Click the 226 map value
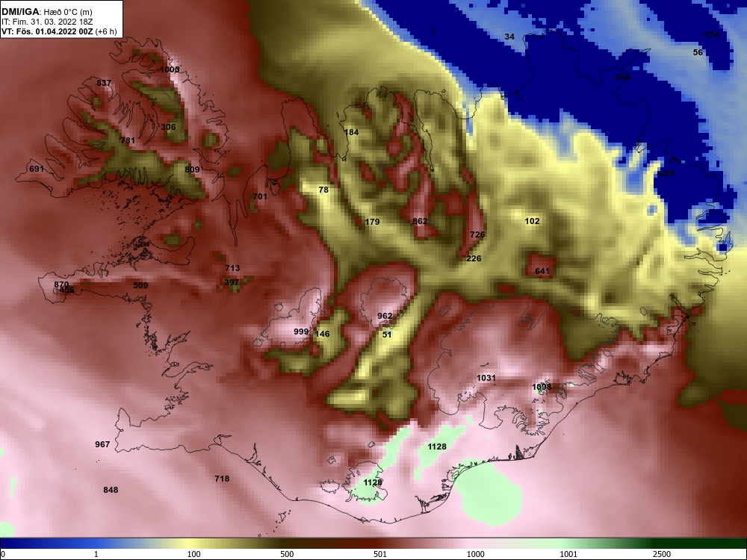The height and width of the screenshot is (560, 747). (x=474, y=258)
